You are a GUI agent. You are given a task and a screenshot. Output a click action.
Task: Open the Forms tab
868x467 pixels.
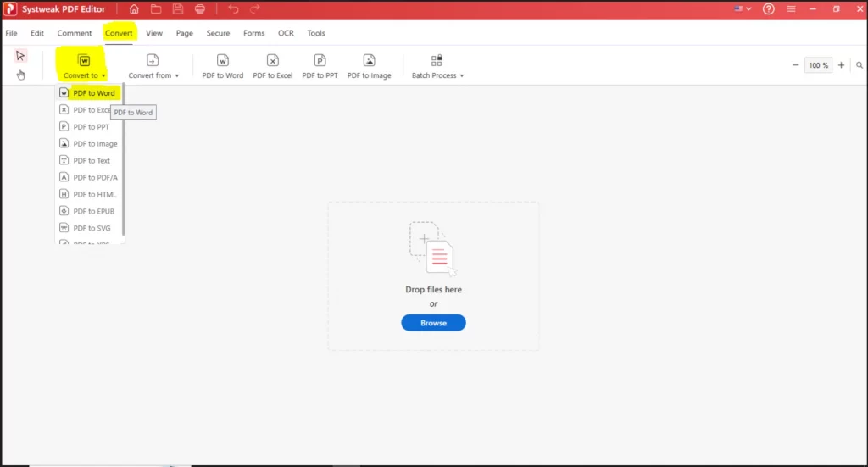click(254, 33)
